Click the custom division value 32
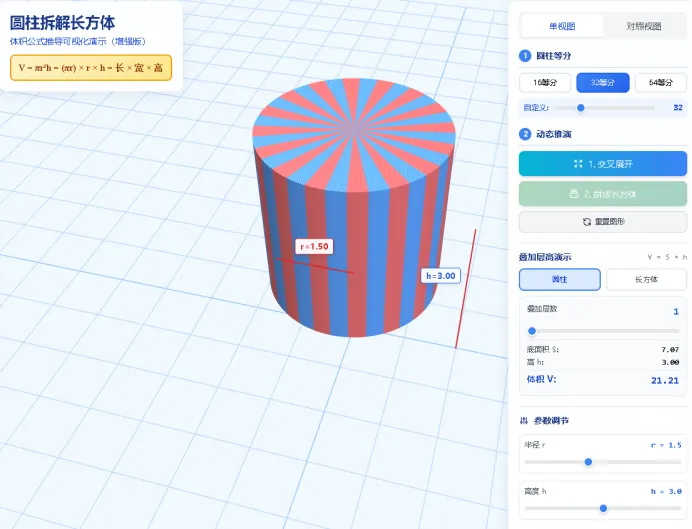This screenshot has height=529, width=692. [678, 108]
